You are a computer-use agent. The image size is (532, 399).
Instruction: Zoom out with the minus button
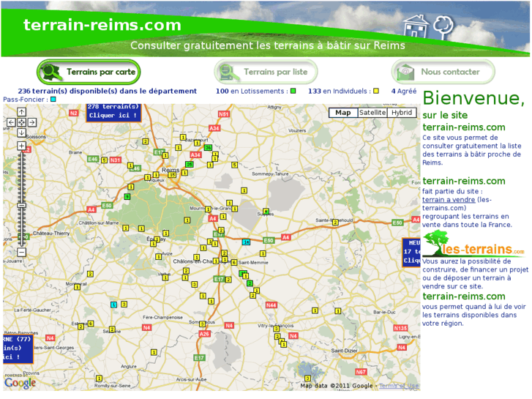pyautogui.click(x=21, y=253)
